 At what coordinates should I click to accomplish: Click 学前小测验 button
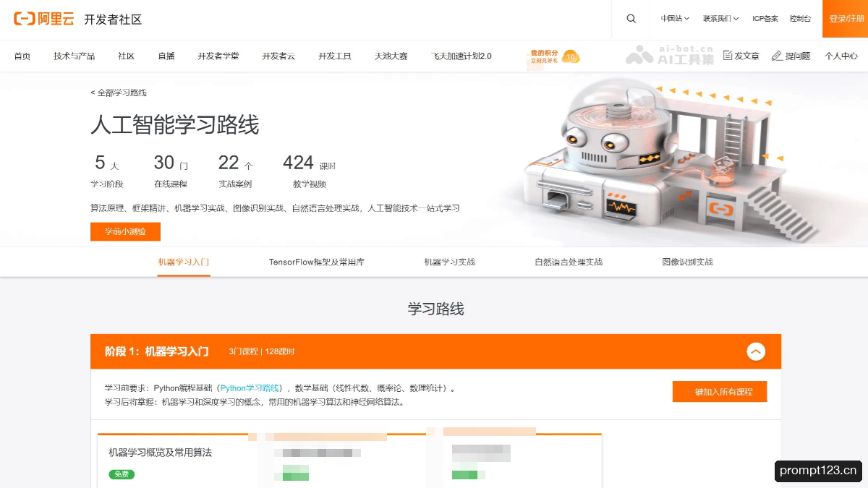pyautogui.click(x=125, y=231)
